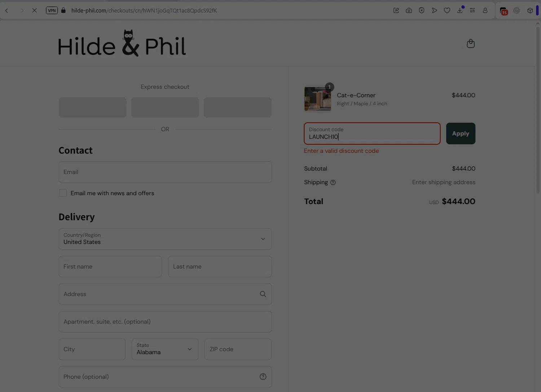Viewport: 541px width, 392px height.
Task: Open the player arrow icon in toolbar
Action: click(434, 10)
